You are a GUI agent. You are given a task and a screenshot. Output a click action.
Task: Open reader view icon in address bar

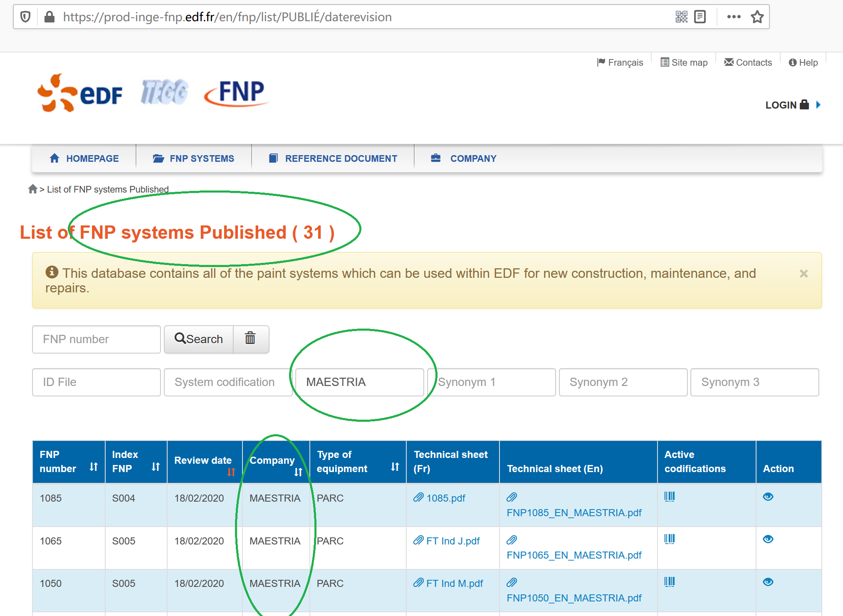[x=700, y=17]
